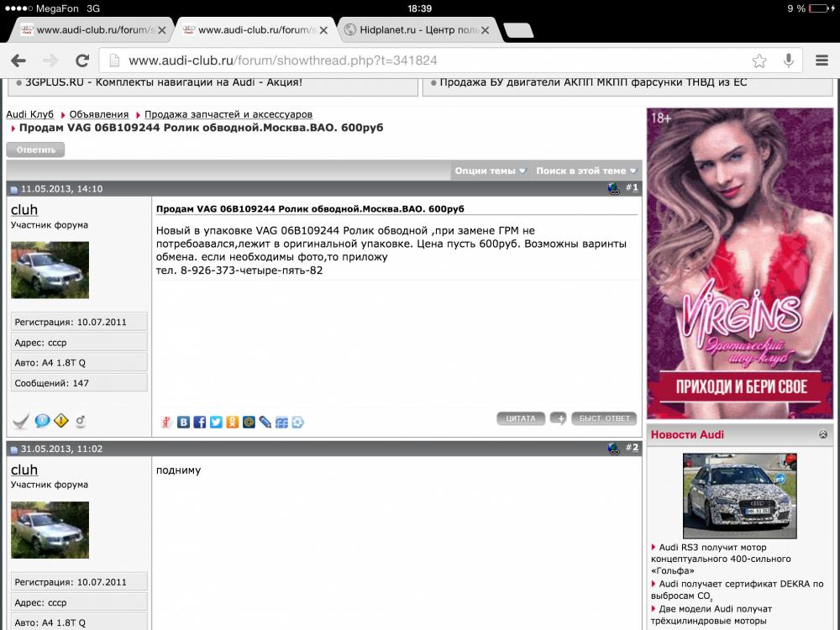Click the IP globe icon in post #1 header
Viewport: 840px width, 630px height.
click(613, 188)
